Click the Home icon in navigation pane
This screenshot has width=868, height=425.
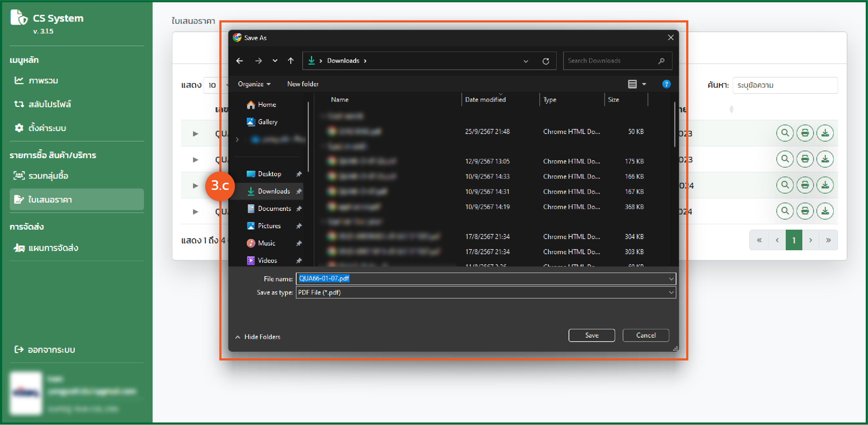point(251,105)
